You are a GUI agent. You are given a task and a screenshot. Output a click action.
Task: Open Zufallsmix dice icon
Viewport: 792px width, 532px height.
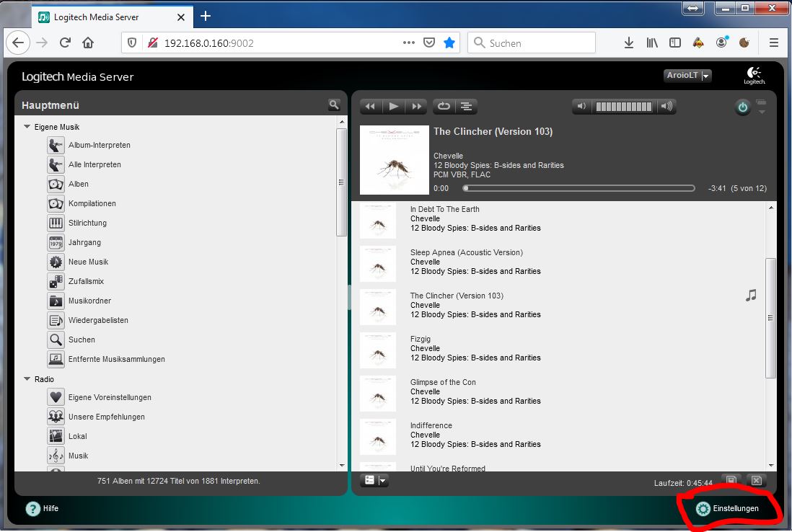[x=56, y=282]
